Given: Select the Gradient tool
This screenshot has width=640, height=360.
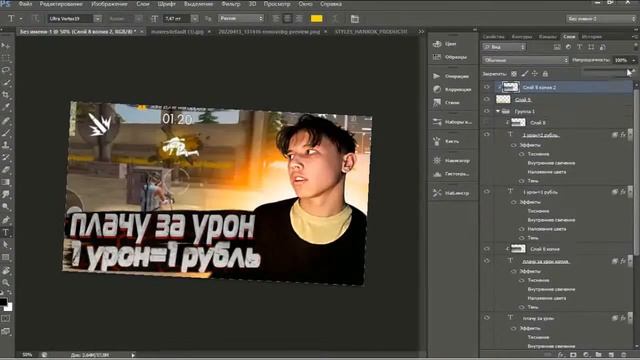Looking at the screenshot, I should pos(6,182).
